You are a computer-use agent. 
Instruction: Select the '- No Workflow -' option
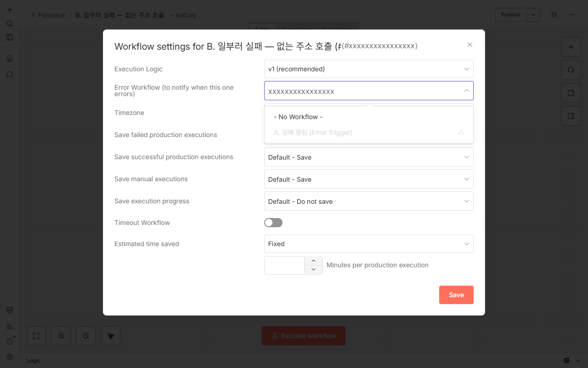click(368, 117)
